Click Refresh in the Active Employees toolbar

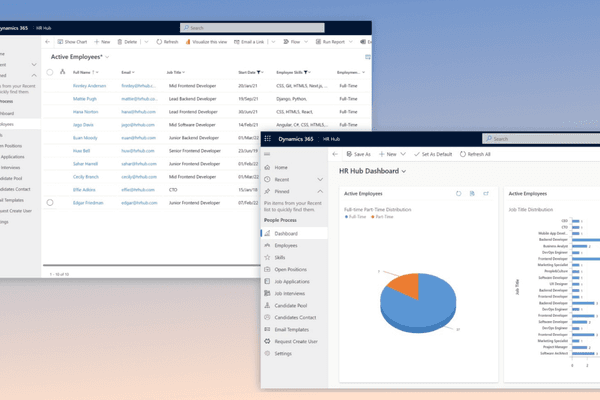tap(167, 42)
